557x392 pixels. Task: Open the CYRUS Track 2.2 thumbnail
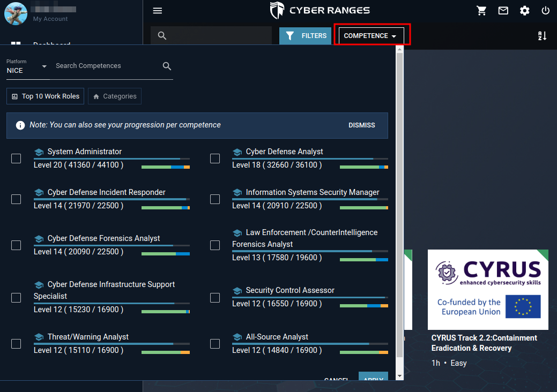click(487, 289)
